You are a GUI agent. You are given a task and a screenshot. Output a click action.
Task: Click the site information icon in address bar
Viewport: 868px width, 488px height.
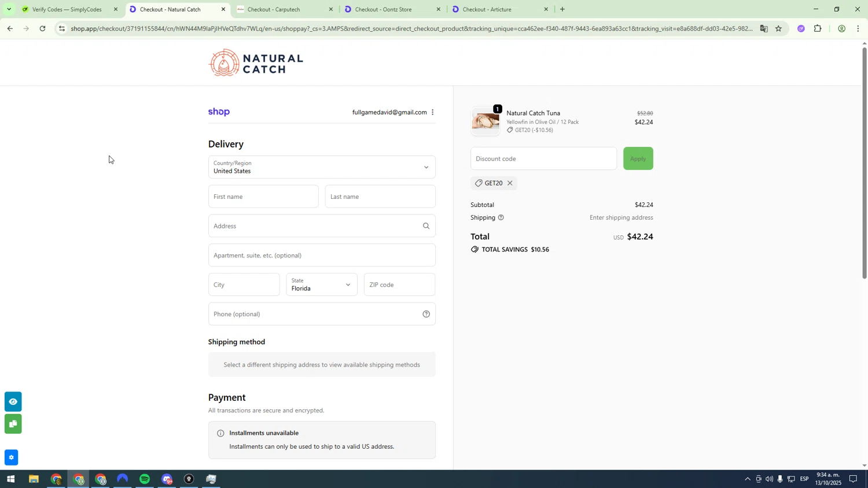coord(62,28)
